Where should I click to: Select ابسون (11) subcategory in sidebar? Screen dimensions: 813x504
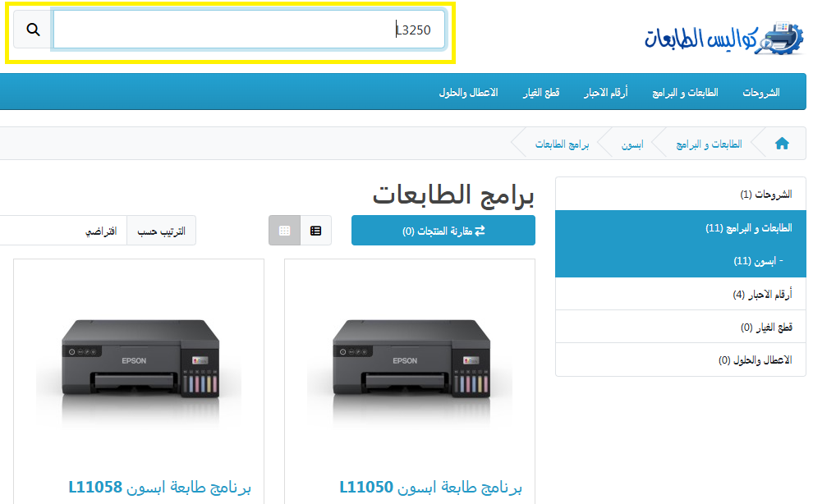tap(757, 261)
